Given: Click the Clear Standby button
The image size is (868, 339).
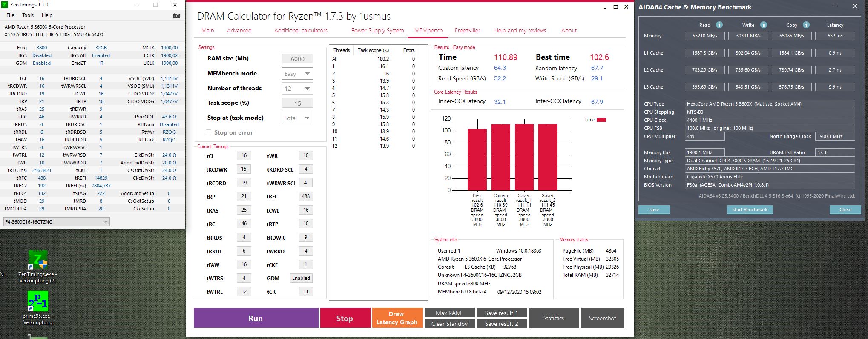Looking at the screenshot, I should point(449,323).
